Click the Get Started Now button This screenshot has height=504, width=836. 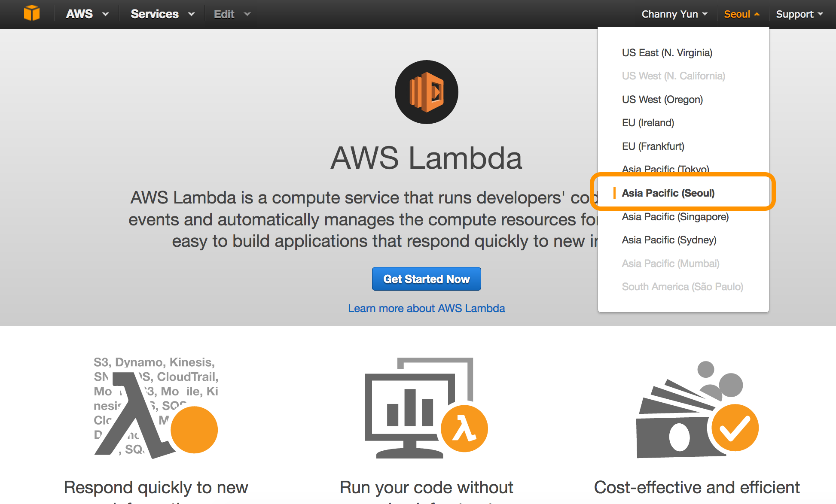(426, 279)
